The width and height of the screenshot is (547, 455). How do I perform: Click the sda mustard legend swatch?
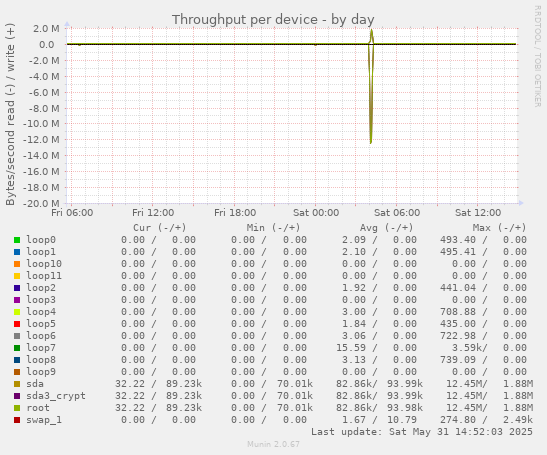(17, 384)
